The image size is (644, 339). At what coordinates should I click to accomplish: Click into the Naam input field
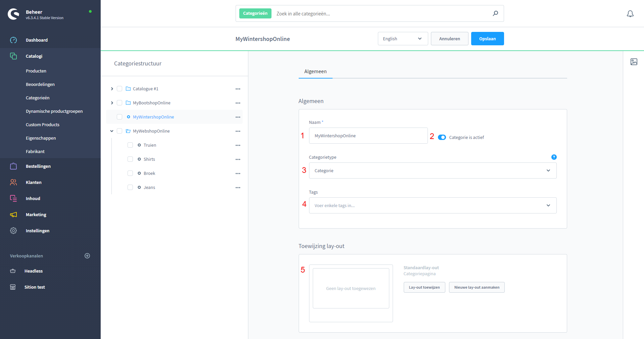[368, 136]
